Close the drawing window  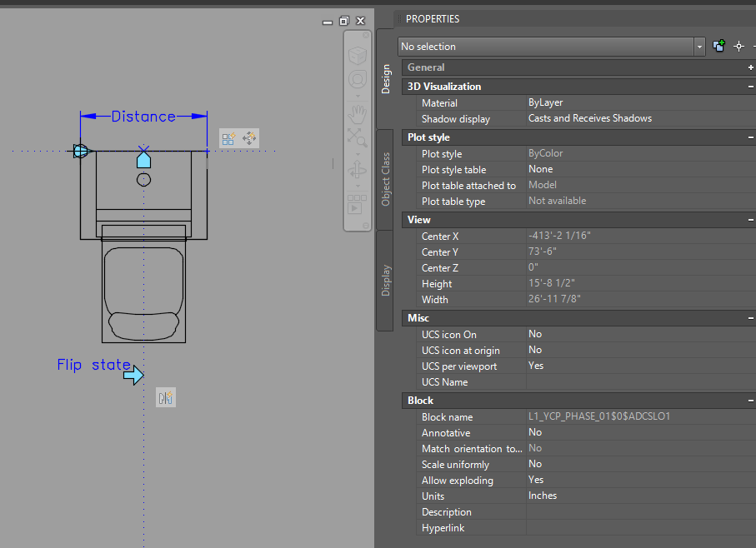tap(361, 21)
